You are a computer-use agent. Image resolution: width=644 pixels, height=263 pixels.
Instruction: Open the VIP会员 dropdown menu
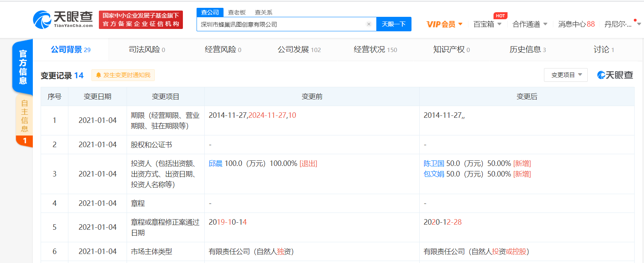[444, 24]
